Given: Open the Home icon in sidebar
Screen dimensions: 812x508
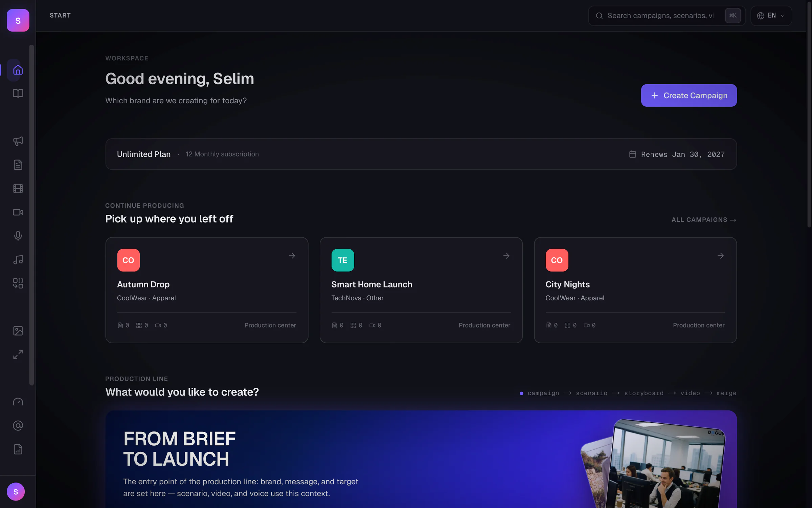Looking at the screenshot, I should point(18,70).
